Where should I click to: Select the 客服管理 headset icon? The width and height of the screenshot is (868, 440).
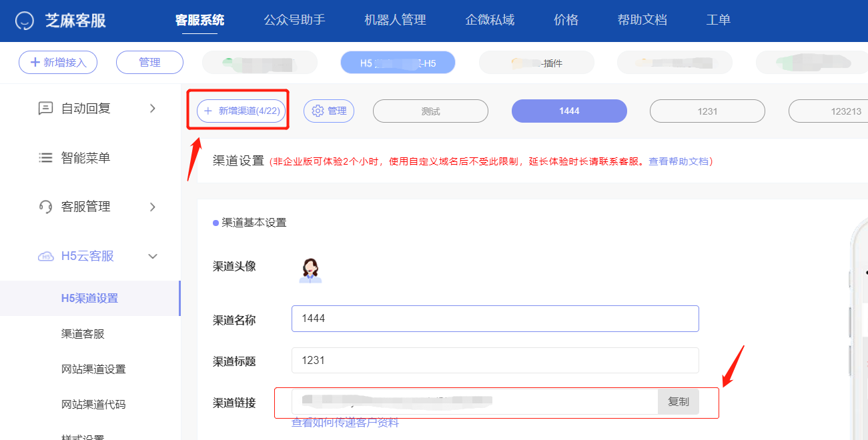coord(45,207)
